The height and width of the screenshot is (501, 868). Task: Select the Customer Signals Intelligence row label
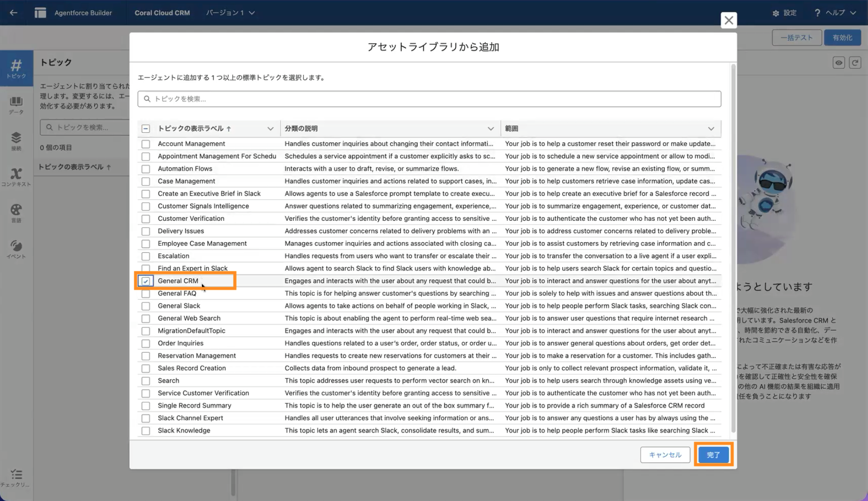tap(203, 206)
